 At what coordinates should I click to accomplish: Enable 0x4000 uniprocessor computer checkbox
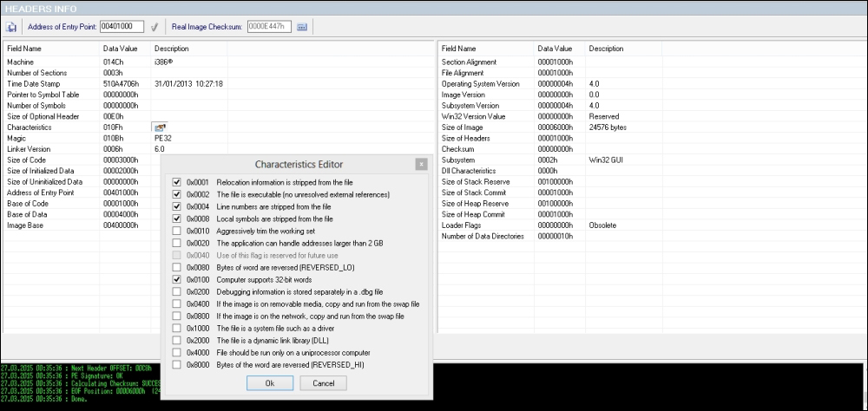tap(176, 352)
